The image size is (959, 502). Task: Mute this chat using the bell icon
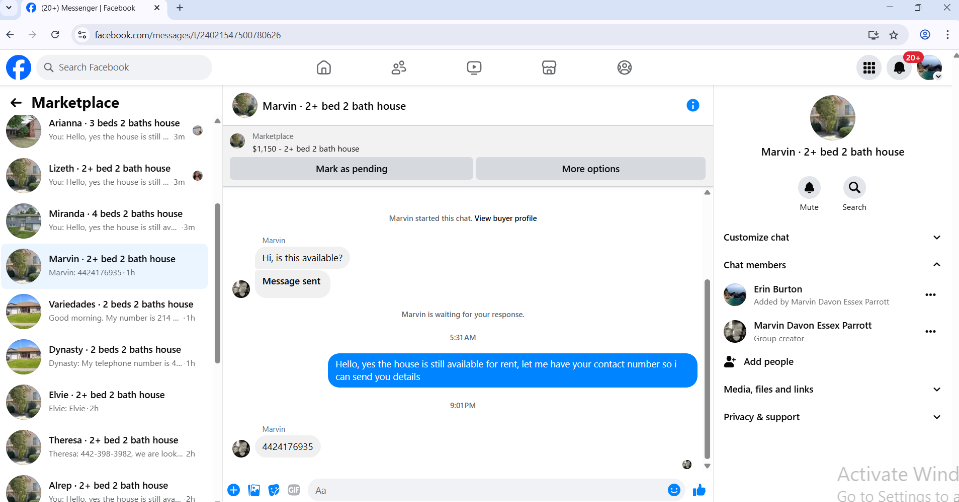tap(809, 188)
